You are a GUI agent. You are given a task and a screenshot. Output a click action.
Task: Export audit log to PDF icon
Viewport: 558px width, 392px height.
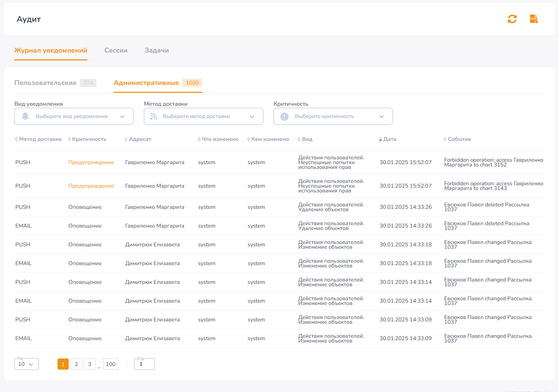point(534,19)
